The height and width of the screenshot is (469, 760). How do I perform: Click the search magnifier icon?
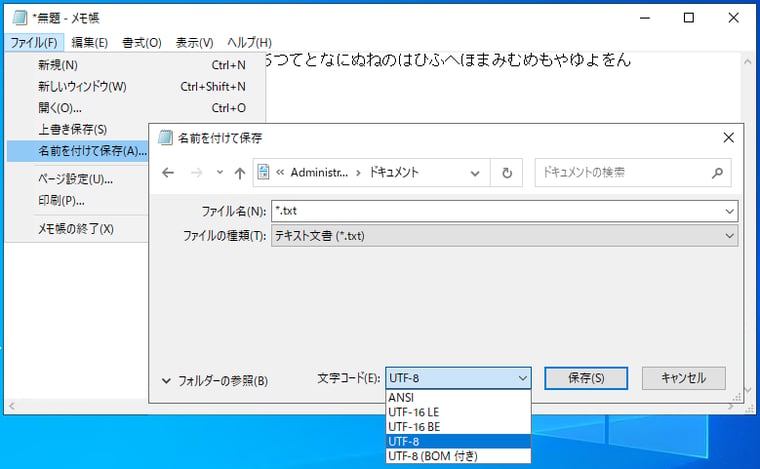coord(717,172)
